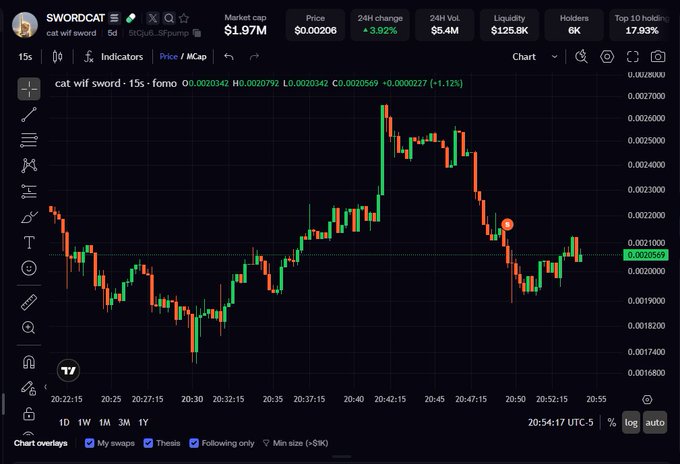The height and width of the screenshot is (464, 680).
Task: Search SWORDCAT with magnifier icon
Action: tap(169, 18)
